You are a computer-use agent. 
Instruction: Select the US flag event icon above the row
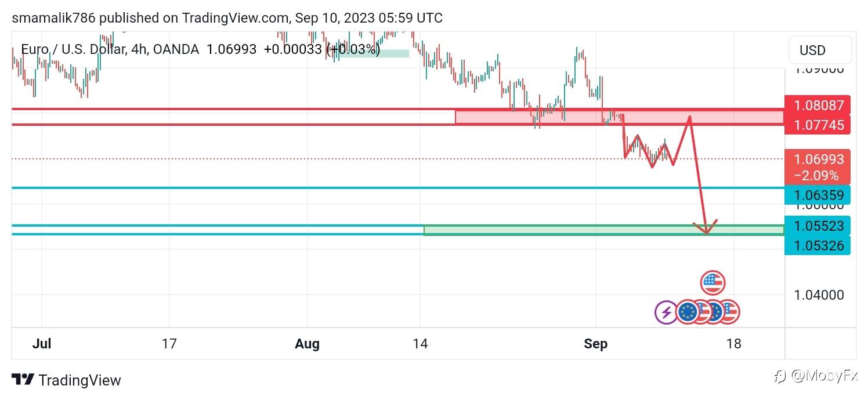(x=713, y=283)
